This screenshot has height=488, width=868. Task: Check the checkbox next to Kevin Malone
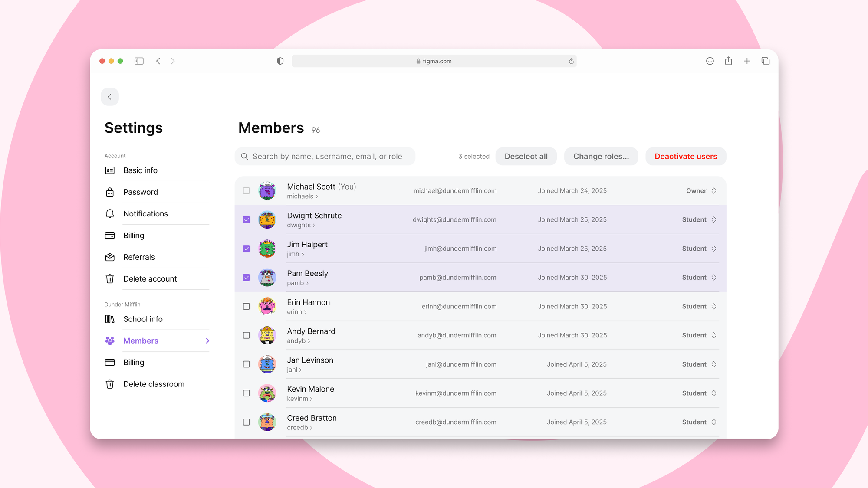(246, 393)
